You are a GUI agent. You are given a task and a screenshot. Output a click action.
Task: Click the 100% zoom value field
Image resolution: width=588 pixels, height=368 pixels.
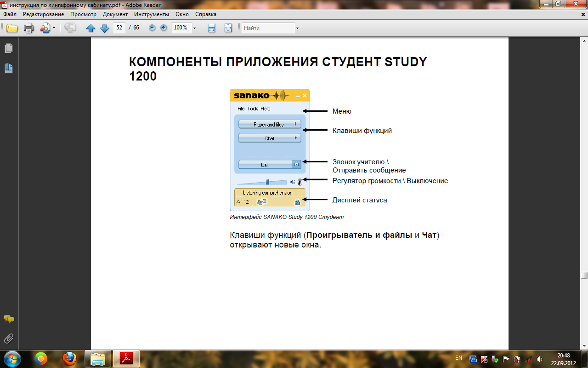(x=181, y=28)
